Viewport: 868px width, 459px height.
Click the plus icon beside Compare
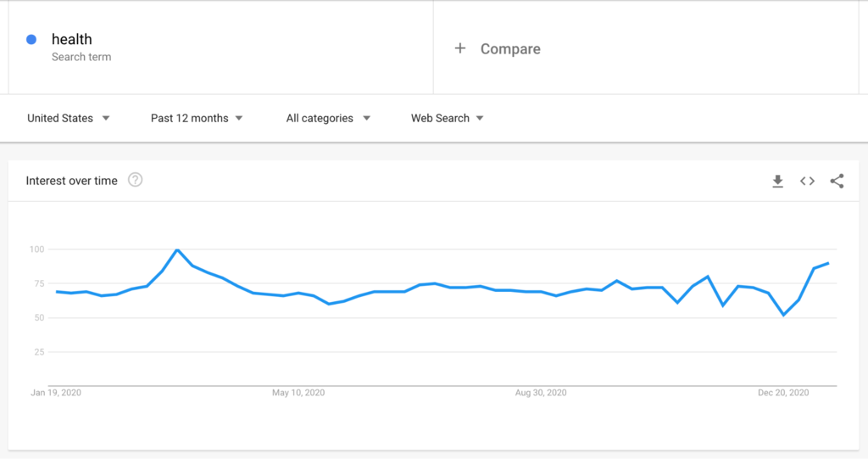click(x=460, y=48)
